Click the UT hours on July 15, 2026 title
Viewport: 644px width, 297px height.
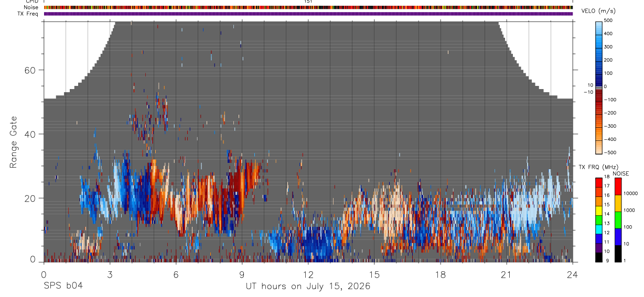308,287
